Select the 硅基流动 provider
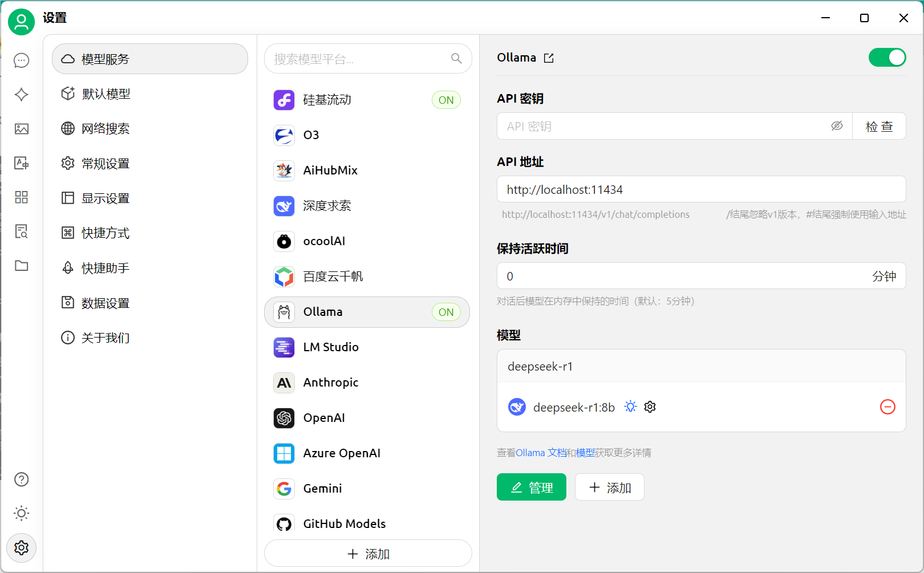 (367, 100)
